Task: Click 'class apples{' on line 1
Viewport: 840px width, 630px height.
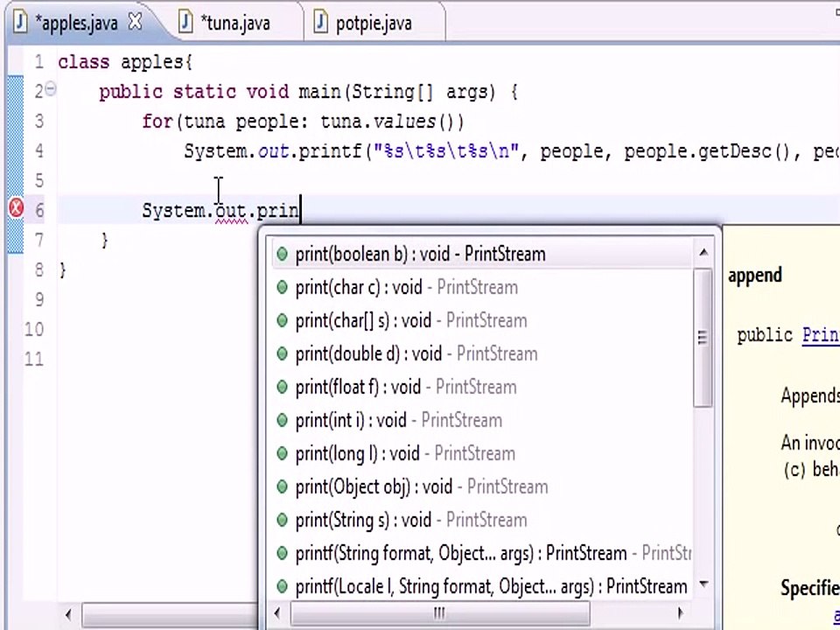Action: [x=125, y=62]
